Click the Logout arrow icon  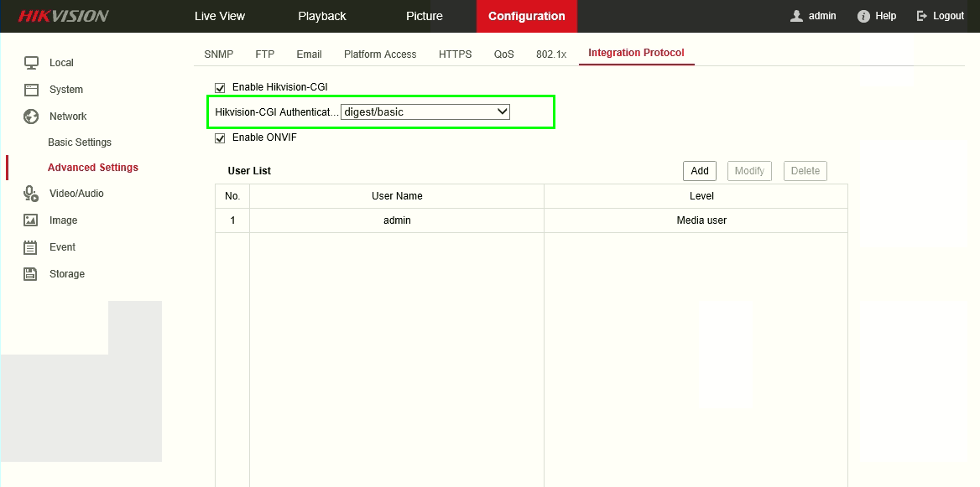pyautogui.click(x=922, y=16)
